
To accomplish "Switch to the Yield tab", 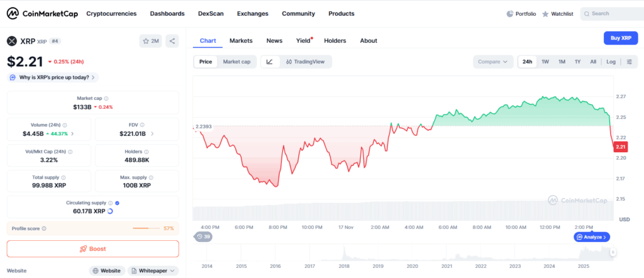I will click(x=304, y=41).
